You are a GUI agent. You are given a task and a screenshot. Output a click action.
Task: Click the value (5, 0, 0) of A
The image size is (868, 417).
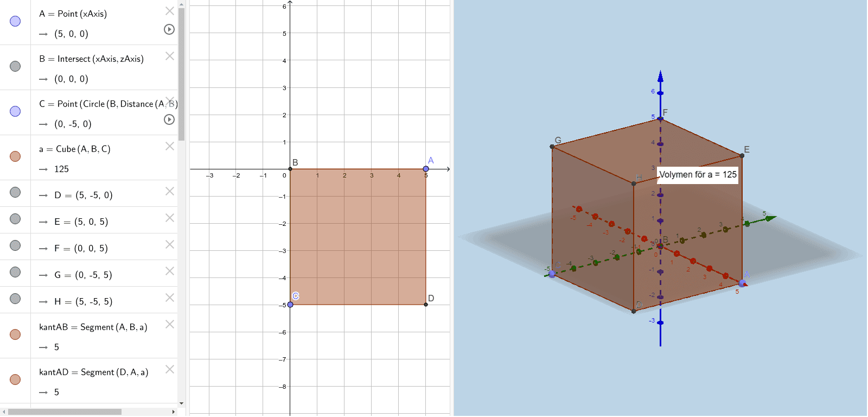[71, 34]
